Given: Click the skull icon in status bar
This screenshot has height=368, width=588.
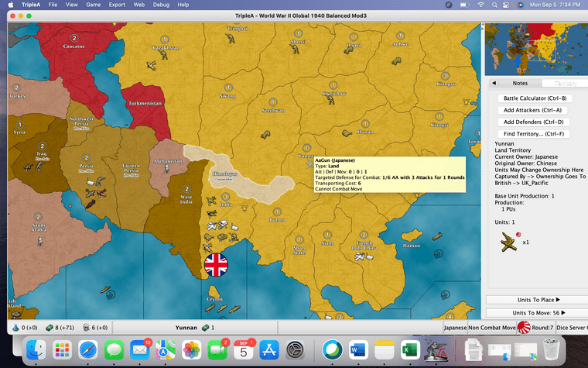Looking at the screenshot, I should point(86,328).
